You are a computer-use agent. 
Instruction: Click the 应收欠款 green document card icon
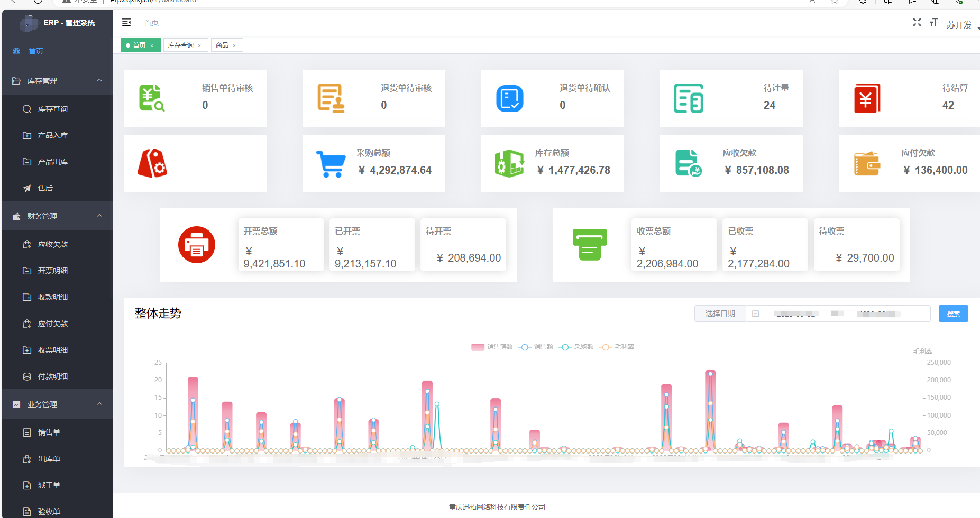point(688,163)
